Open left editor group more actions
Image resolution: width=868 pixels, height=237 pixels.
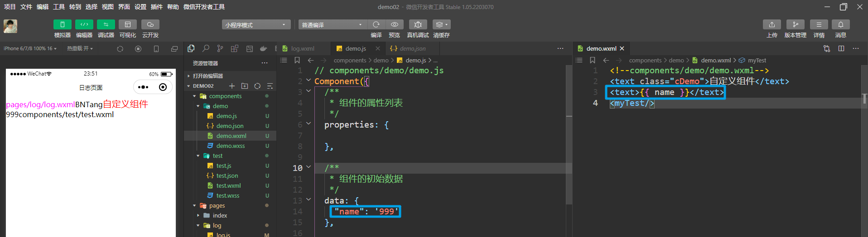[560, 48]
